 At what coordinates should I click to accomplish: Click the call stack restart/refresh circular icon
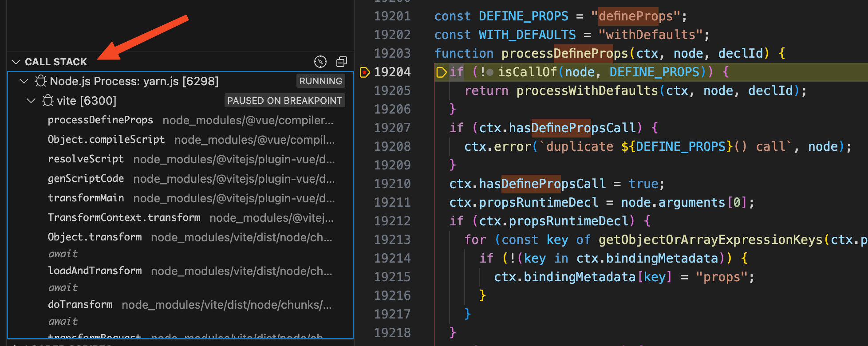coord(320,62)
